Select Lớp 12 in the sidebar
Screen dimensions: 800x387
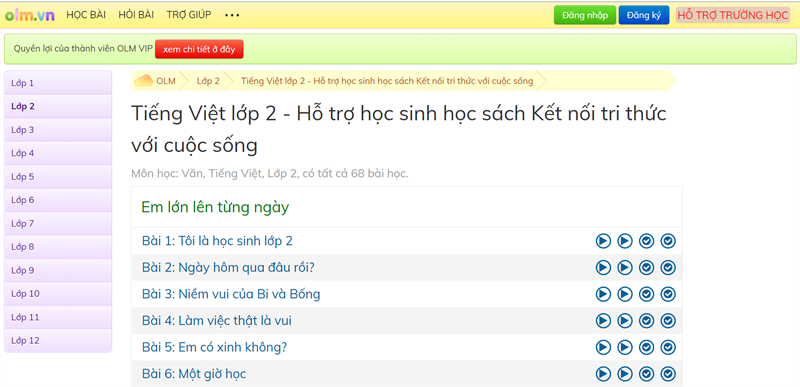(x=58, y=341)
